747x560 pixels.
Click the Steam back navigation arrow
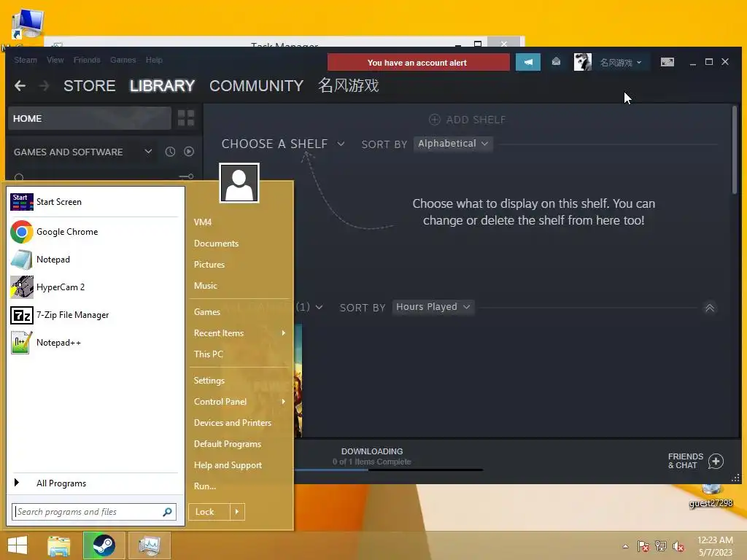(x=20, y=86)
